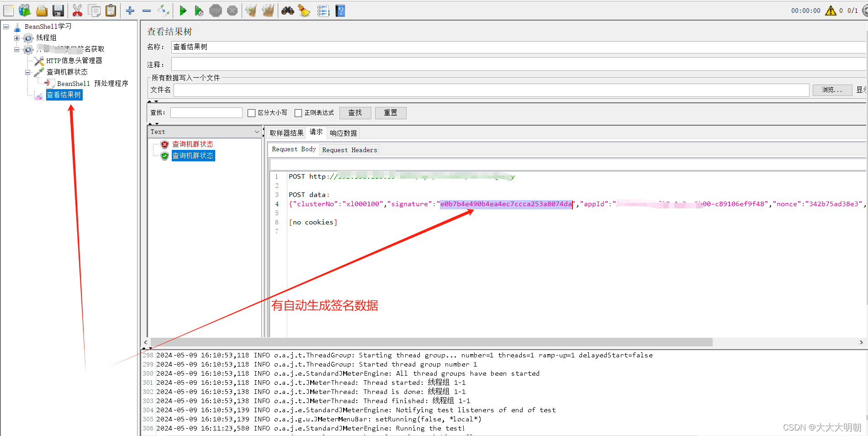868x436 pixels.
Task: Toggle 正则表达式 checkbox
Action: click(x=298, y=113)
